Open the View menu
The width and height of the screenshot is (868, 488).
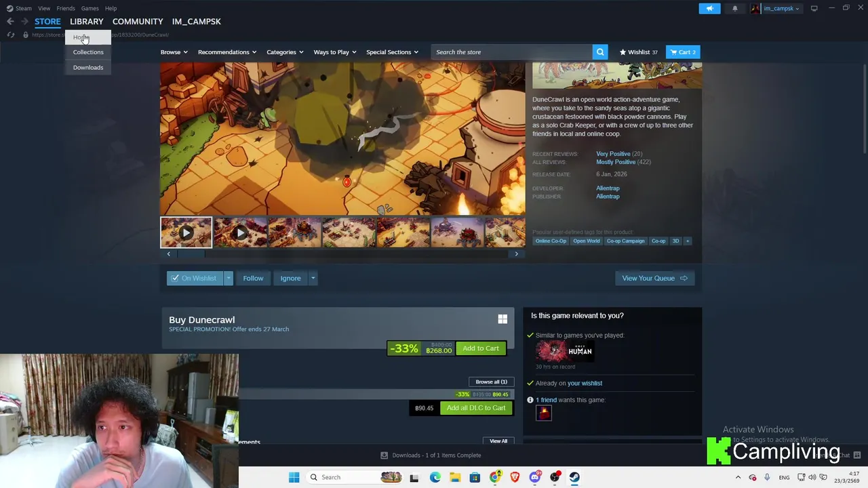(x=44, y=8)
